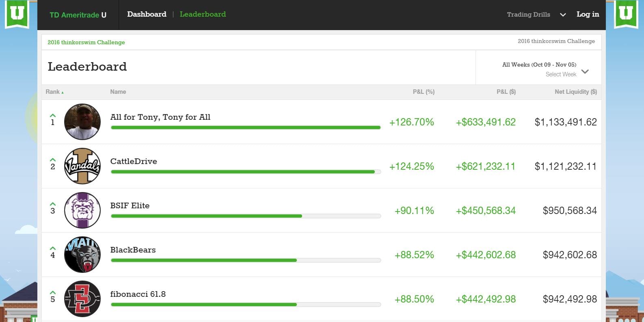Click the +$442,602.68 profit value

pos(486,255)
